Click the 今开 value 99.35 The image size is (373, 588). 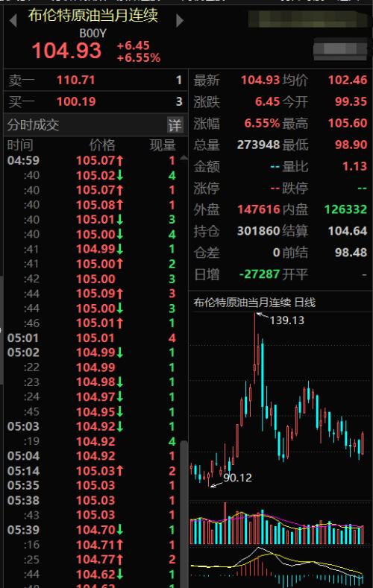coord(351,101)
